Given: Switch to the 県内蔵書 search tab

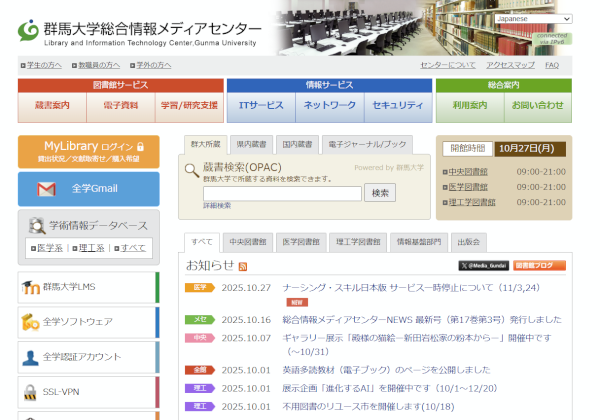Looking at the screenshot, I should click(251, 145).
